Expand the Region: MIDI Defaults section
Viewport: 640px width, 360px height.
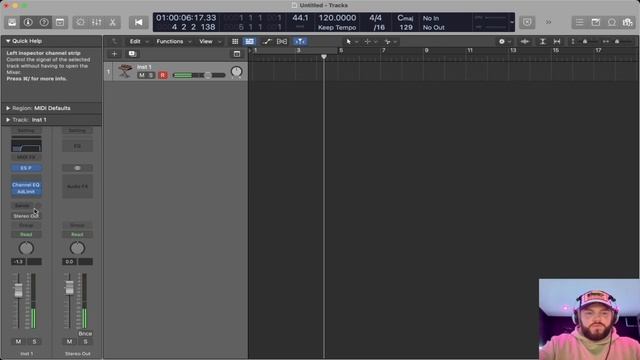pyautogui.click(x=8, y=108)
